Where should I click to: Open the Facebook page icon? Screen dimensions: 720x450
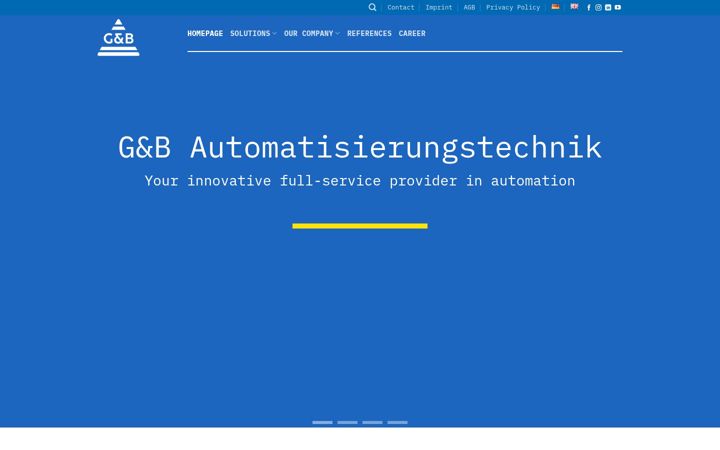coord(589,7)
